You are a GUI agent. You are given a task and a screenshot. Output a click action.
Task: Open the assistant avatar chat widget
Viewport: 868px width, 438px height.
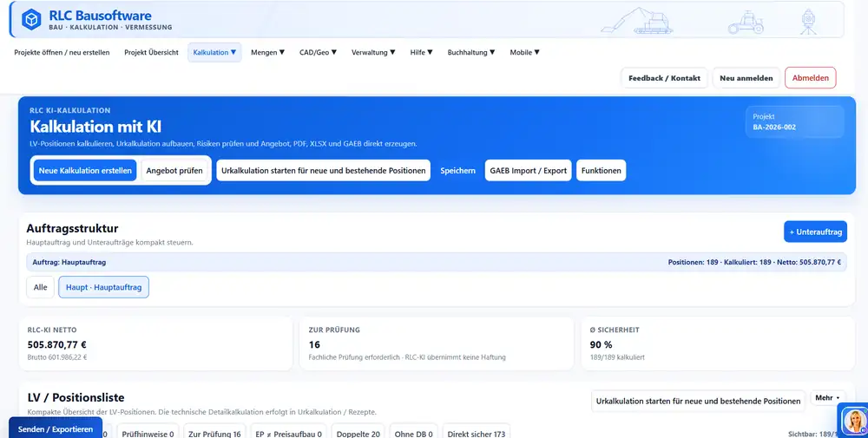pyautogui.click(x=855, y=421)
